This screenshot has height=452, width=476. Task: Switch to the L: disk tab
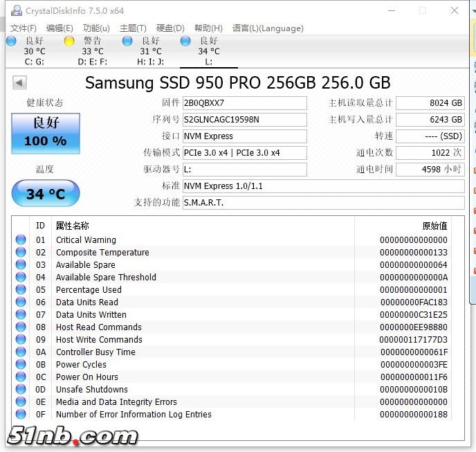pyautogui.click(x=208, y=51)
